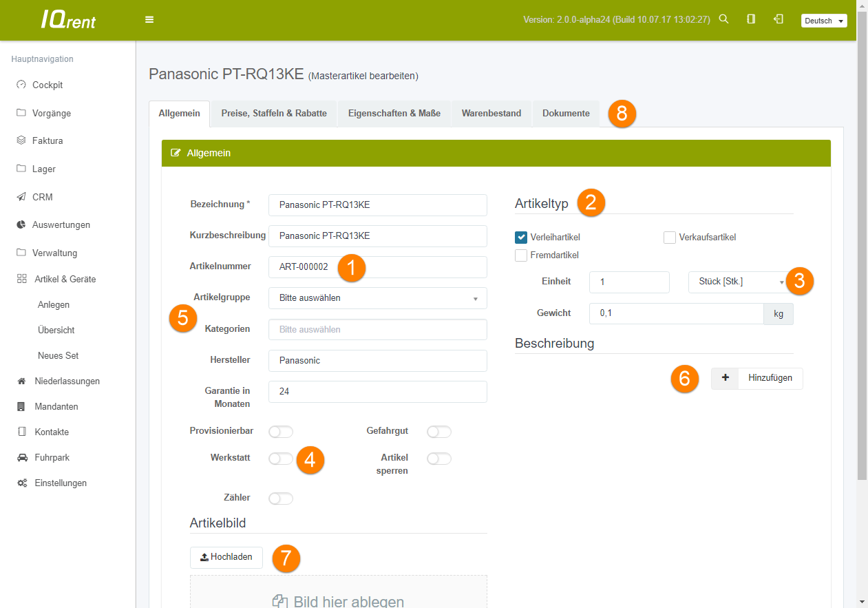The height and width of the screenshot is (608, 868).
Task: Click the Artikel & Geräte grid icon
Action: click(x=21, y=280)
